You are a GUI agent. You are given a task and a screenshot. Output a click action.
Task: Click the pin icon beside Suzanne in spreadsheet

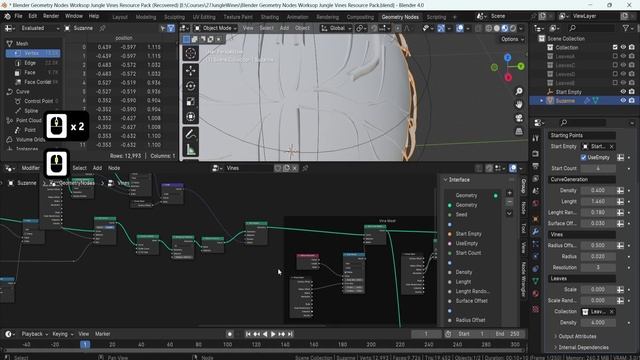tap(102, 28)
